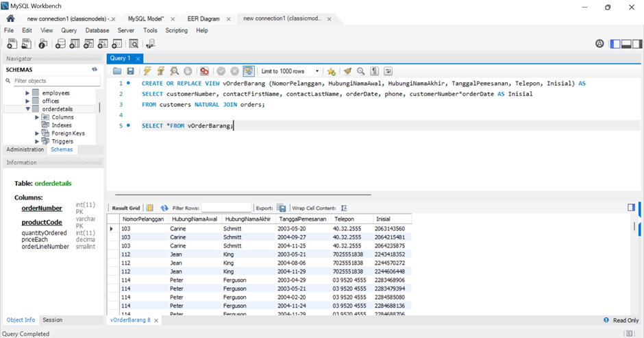
Task: Create a new SQL tab for queries
Action: click(x=12, y=44)
